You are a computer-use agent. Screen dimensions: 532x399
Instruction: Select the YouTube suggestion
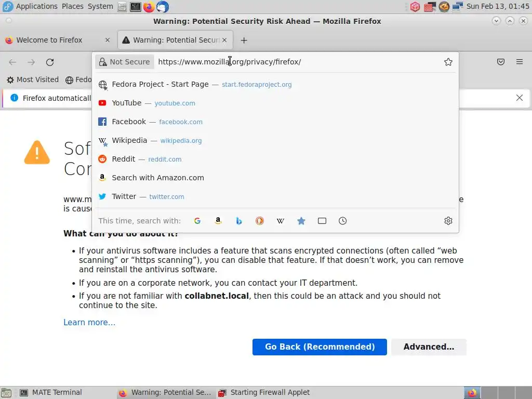click(275, 103)
